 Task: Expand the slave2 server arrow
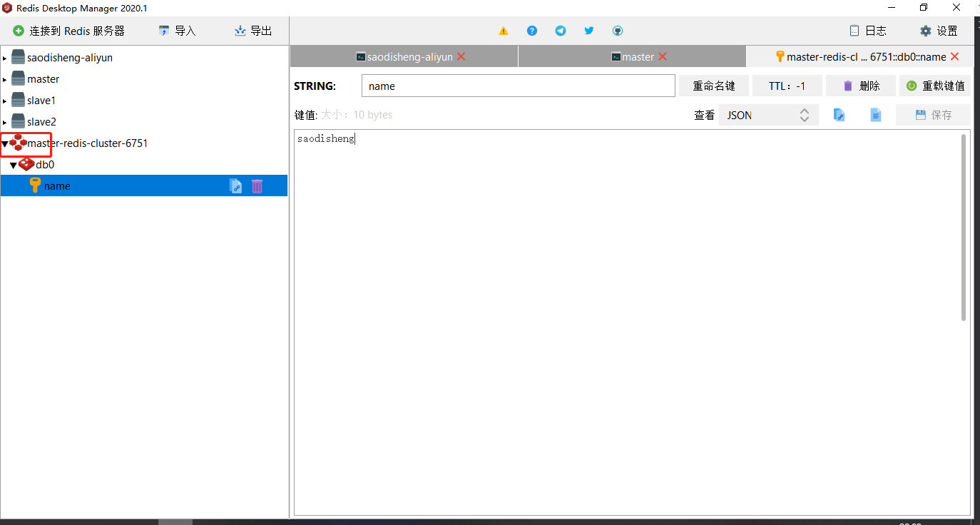click(5, 122)
